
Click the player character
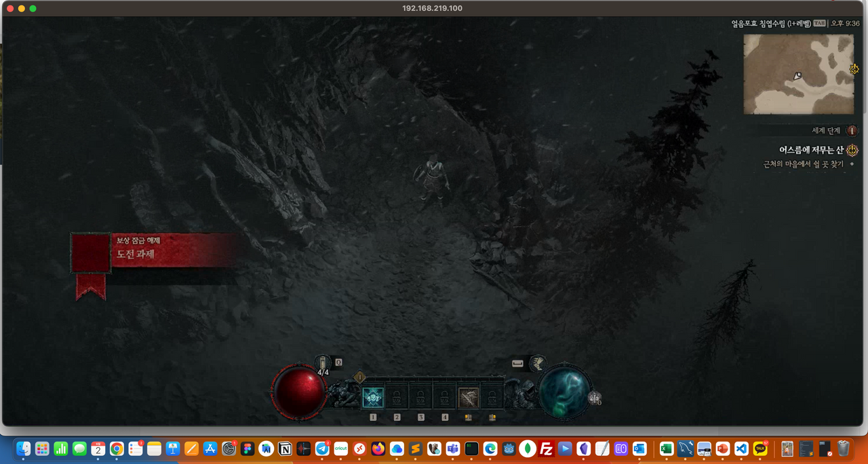pyautogui.click(x=433, y=180)
